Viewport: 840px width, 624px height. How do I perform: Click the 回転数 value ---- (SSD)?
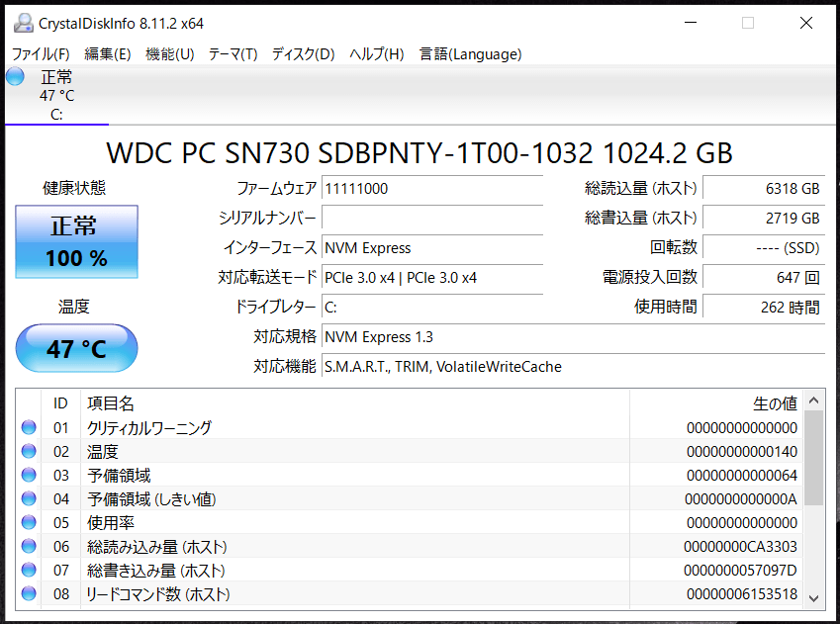(764, 248)
